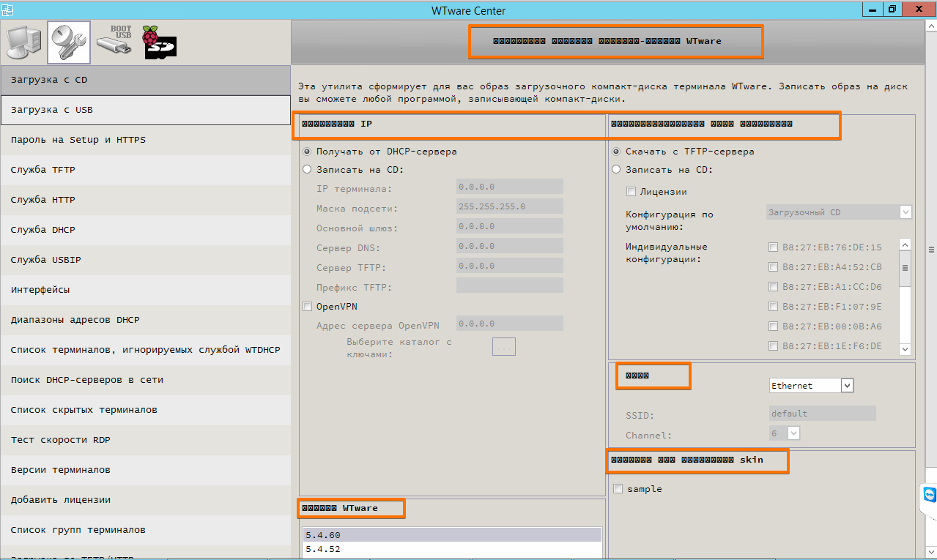Viewport: 937px width, 560px height.
Task: Click the computer terminals icon
Action: click(24, 42)
